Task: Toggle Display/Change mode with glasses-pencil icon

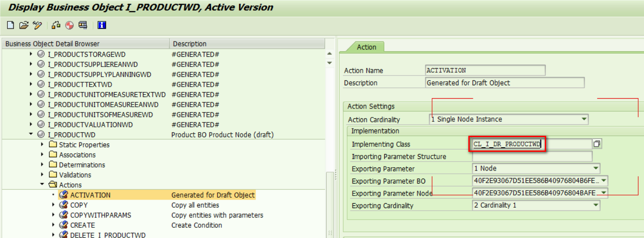Action: (x=38, y=25)
